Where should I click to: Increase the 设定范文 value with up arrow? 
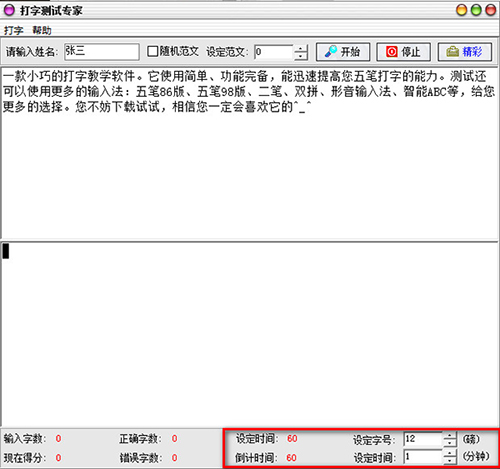pos(301,49)
